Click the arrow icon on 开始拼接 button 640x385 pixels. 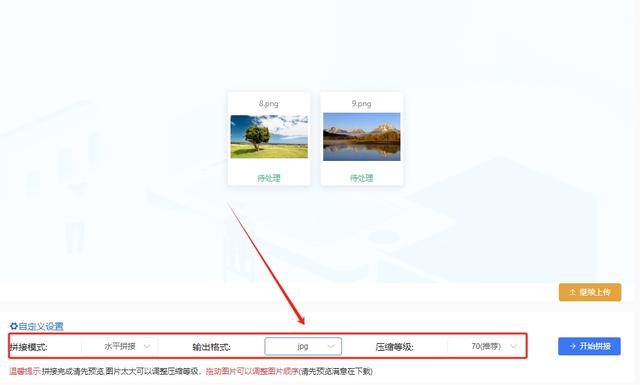(x=572, y=346)
